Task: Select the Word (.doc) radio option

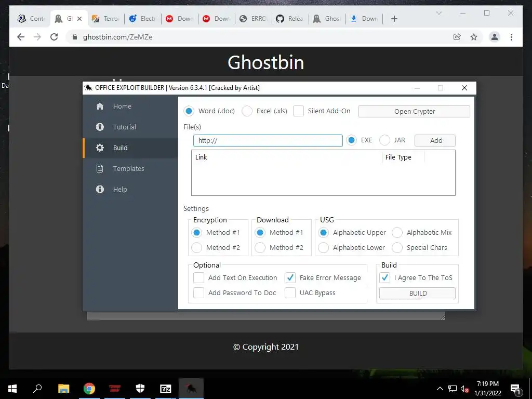Action: [189, 111]
